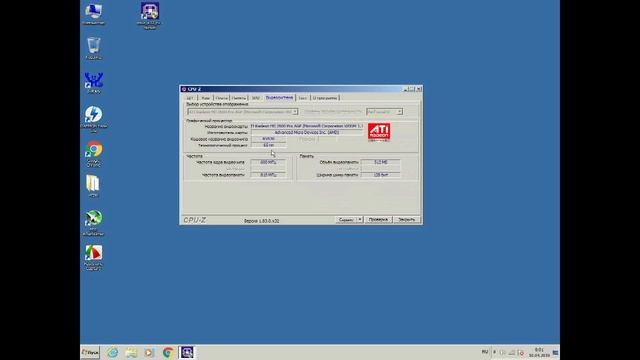The height and width of the screenshot is (360, 640).
Task: Click the technology process value field
Action: coord(268,145)
